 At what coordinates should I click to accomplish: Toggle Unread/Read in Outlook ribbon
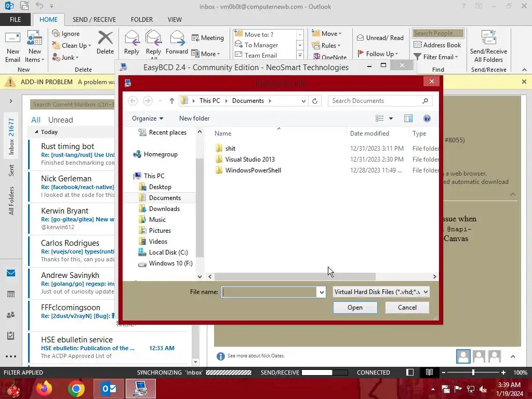tap(380, 37)
